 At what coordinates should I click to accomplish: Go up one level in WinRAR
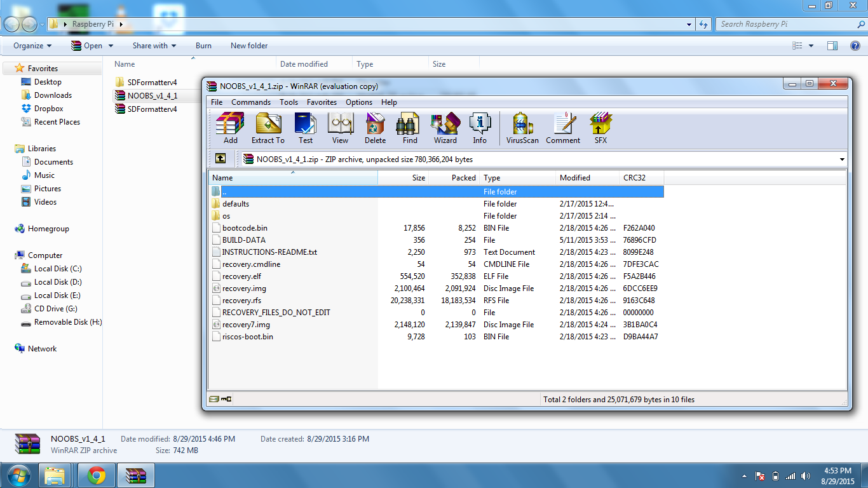(220, 159)
